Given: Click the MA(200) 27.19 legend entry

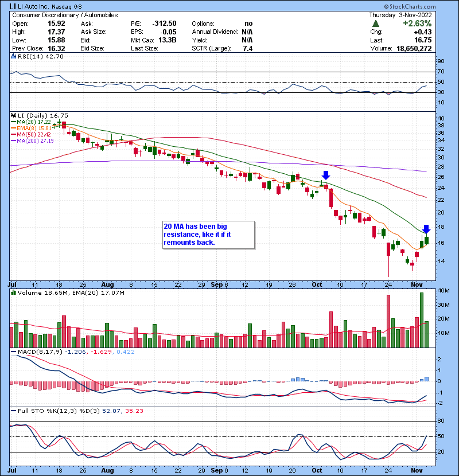Looking at the screenshot, I should pos(32,141).
